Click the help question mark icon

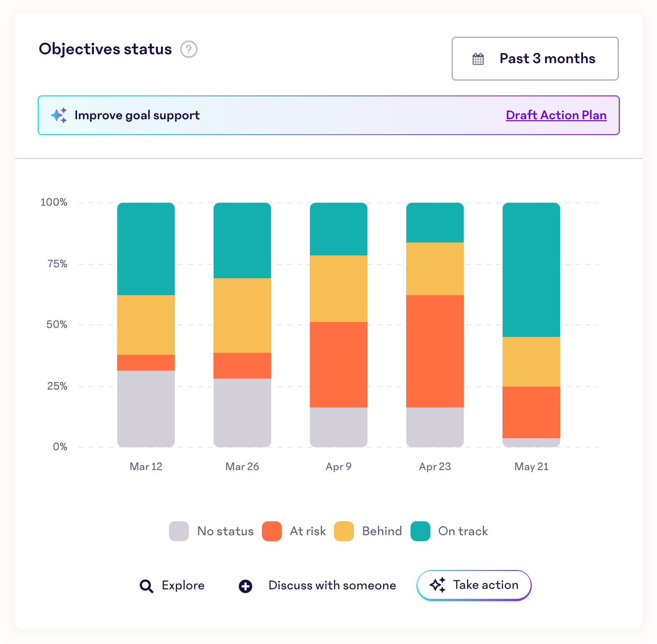(189, 50)
